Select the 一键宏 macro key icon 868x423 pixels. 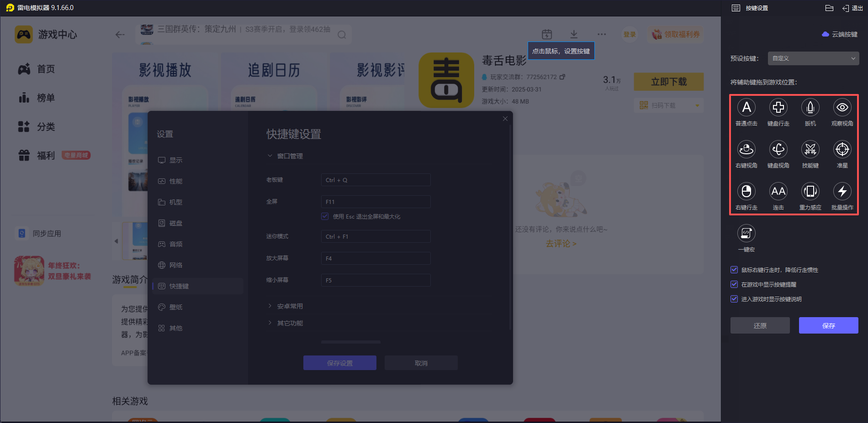746,234
